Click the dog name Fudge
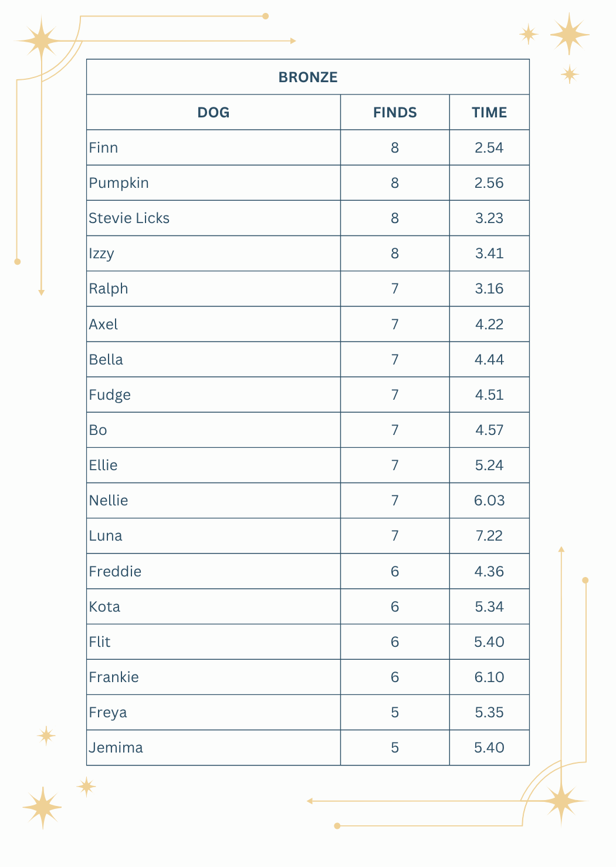This screenshot has height=867, width=616. point(110,395)
